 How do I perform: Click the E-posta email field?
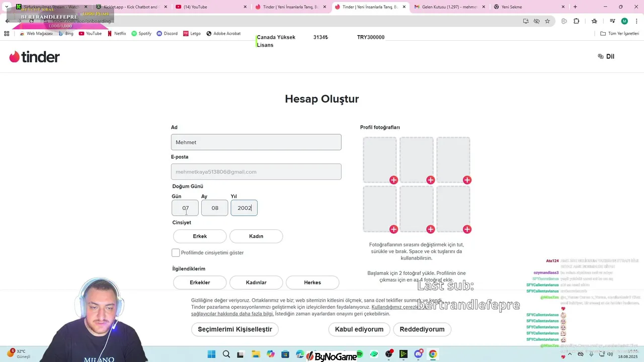256,171
